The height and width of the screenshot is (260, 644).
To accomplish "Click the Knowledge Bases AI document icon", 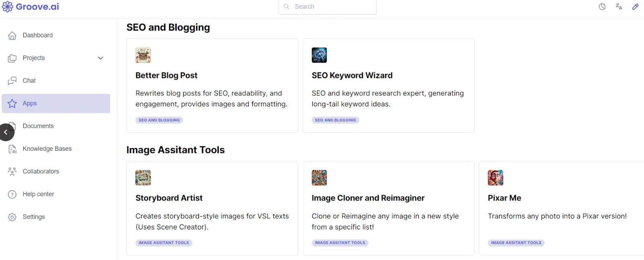I will [12, 149].
